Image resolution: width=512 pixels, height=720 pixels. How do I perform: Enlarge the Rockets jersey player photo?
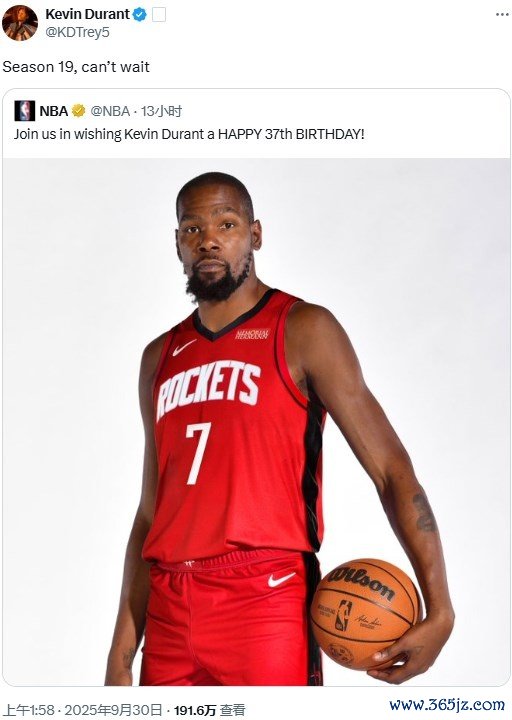pyautogui.click(x=256, y=422)
